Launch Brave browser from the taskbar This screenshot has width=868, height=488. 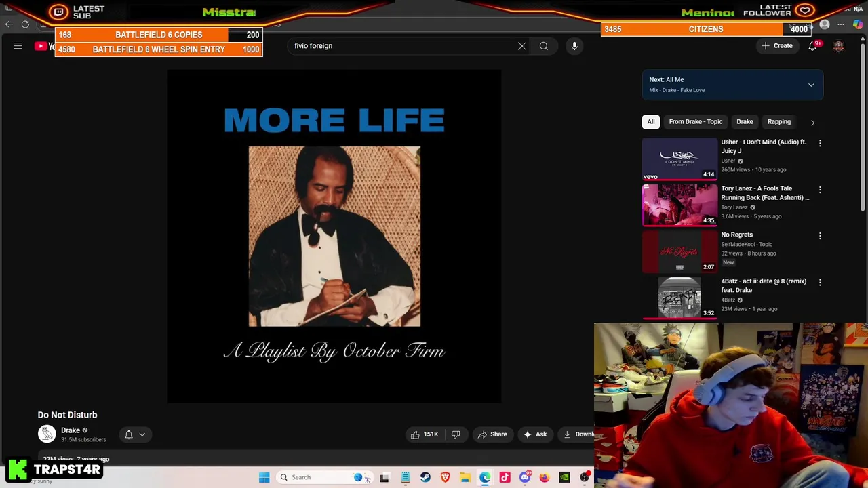pyautogui.click(x=445, y=477)
